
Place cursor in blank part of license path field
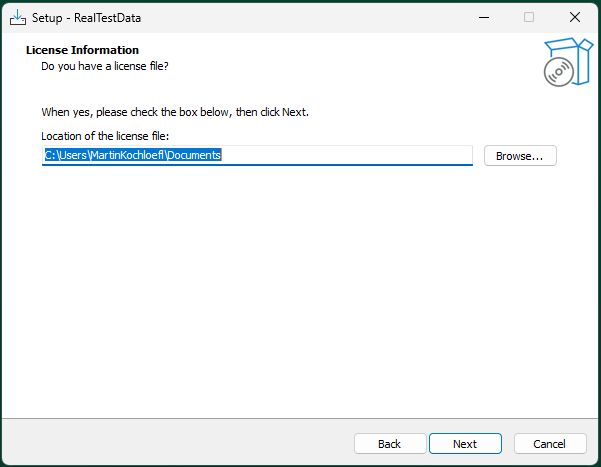click(x=345, y=155)
